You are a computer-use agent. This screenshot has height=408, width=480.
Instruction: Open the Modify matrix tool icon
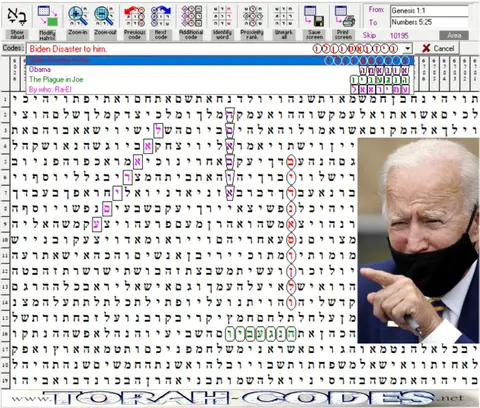[48, 16]
